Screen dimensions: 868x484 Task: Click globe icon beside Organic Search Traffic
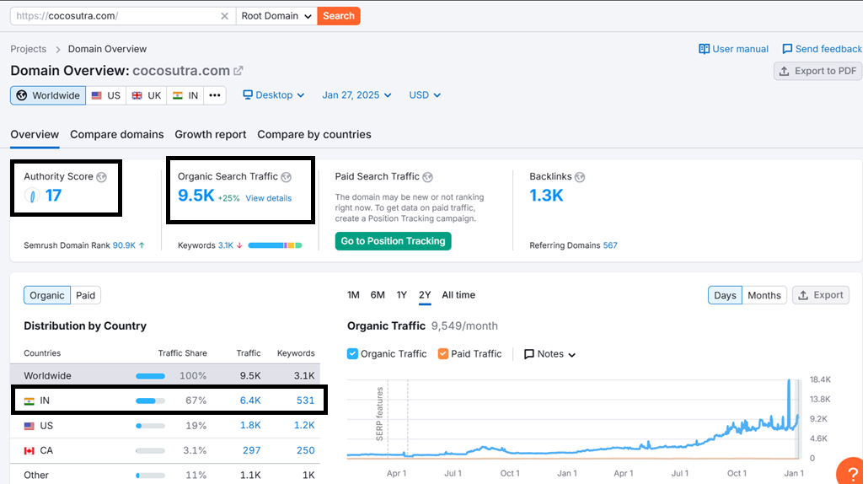click(287, 177)
